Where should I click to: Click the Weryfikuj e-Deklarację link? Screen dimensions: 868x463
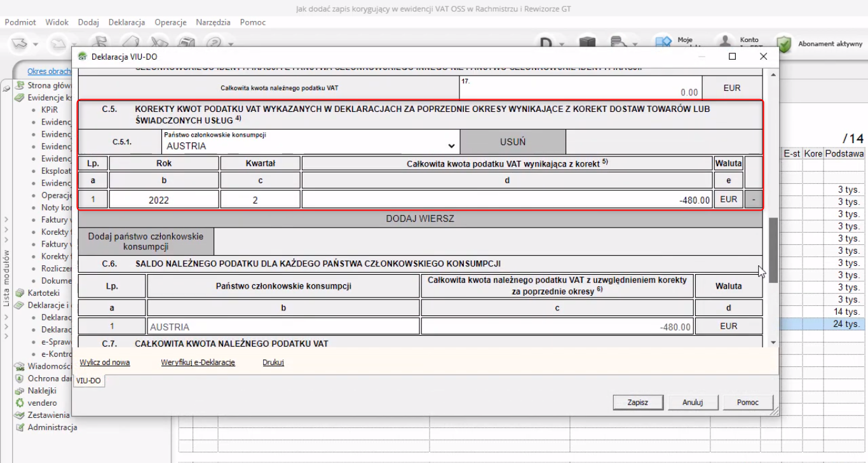click(198, 363)
